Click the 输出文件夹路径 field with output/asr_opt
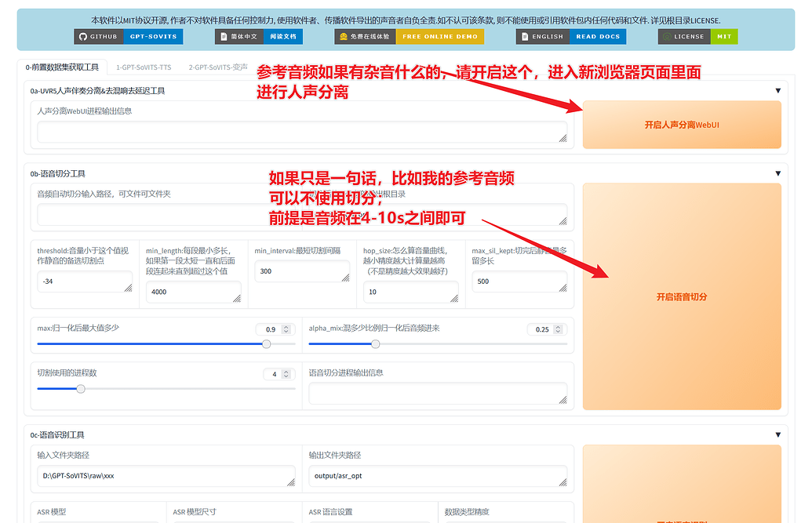812x523 pixels. point(438,476)
